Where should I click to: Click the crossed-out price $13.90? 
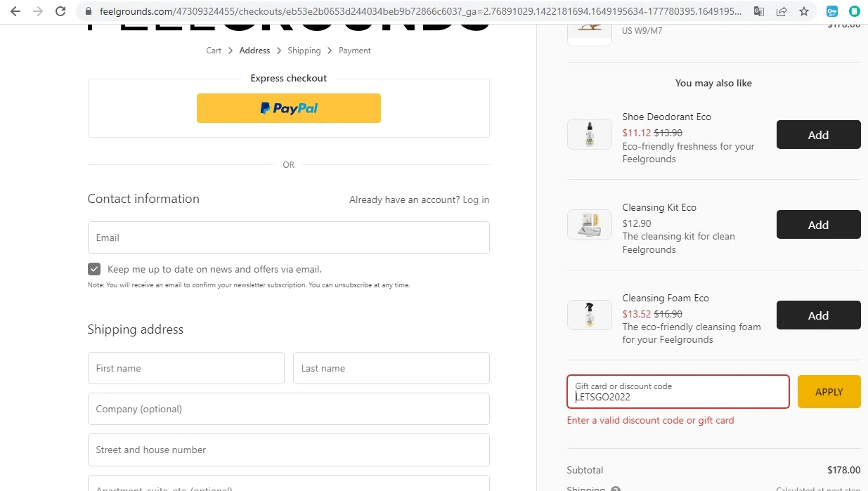(668, 133)
